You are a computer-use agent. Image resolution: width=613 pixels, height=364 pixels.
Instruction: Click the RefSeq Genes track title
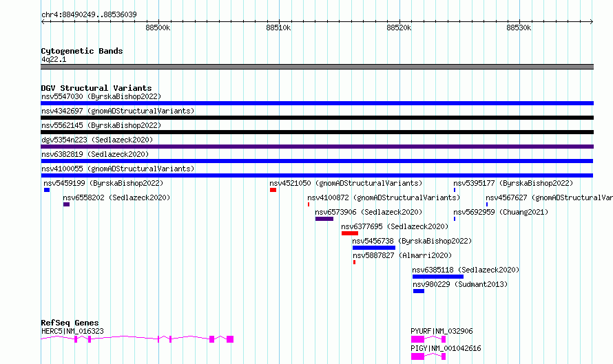[x=70, y=323]
